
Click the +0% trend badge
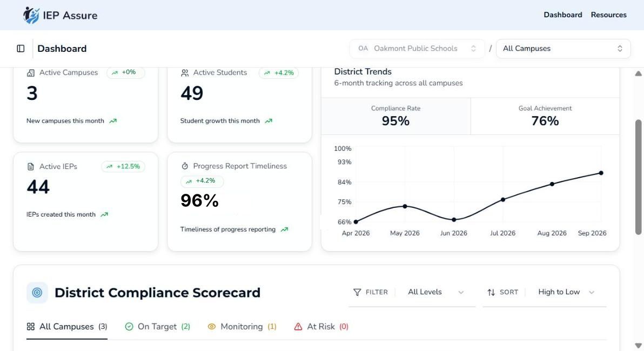tap(126, 73)
